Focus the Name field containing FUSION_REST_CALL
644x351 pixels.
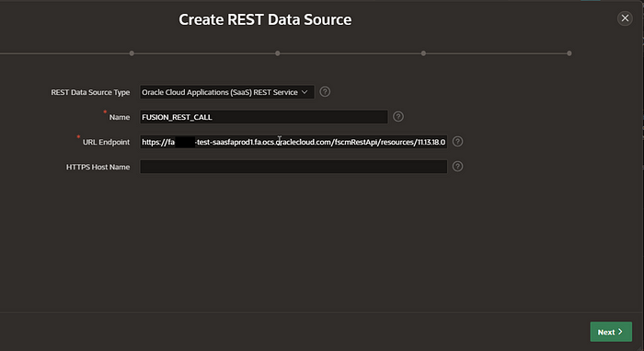coord(264,117)
